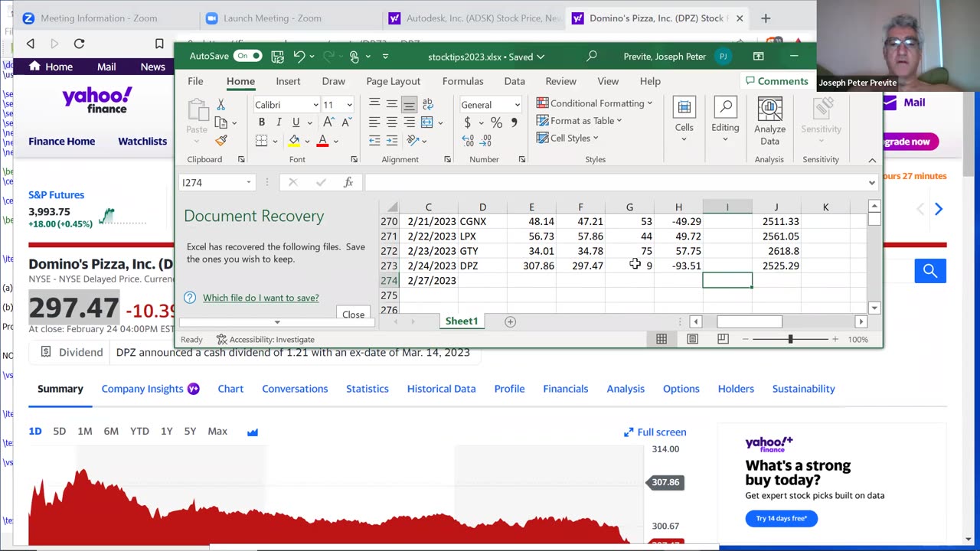This screenshot has width=980, height=551.
Task: Increase font size icon
Action: point(328,122)
